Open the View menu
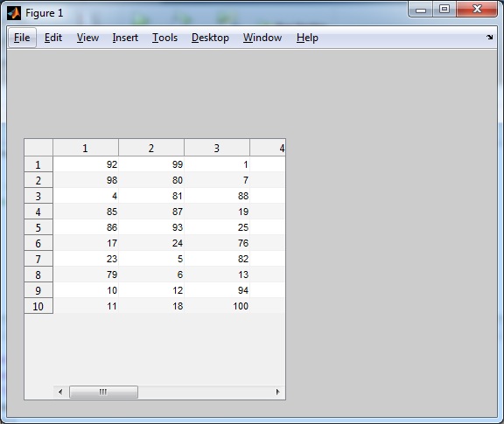The width and height of the screenshot is (504, 424). click(87, 38)
